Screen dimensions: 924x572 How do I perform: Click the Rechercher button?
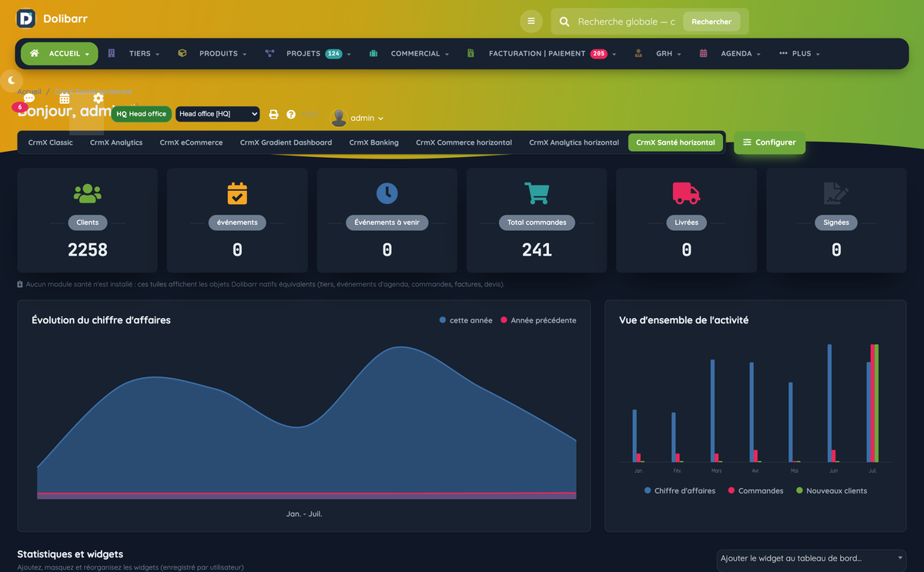tap(711, 22)
